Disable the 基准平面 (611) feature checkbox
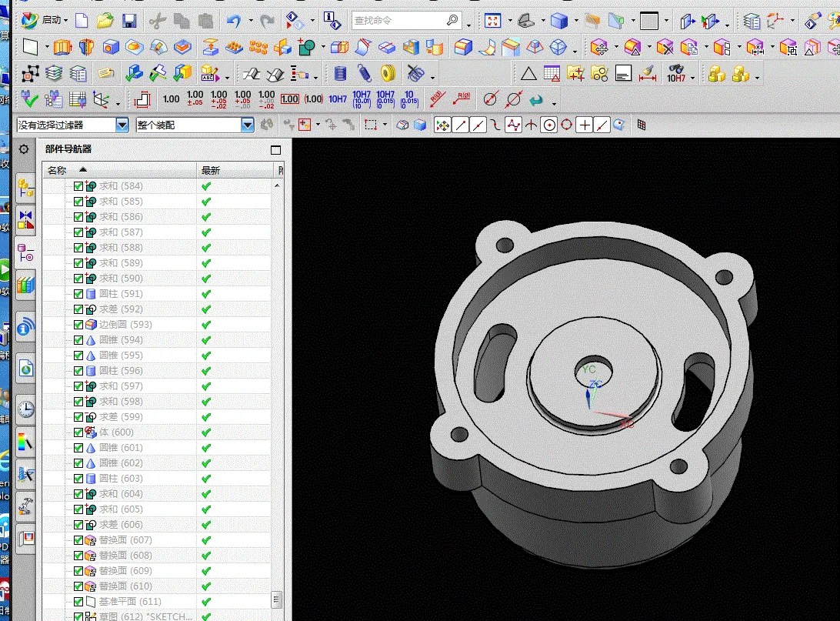Viewport: 840px width, 621px height. [78, 602]
